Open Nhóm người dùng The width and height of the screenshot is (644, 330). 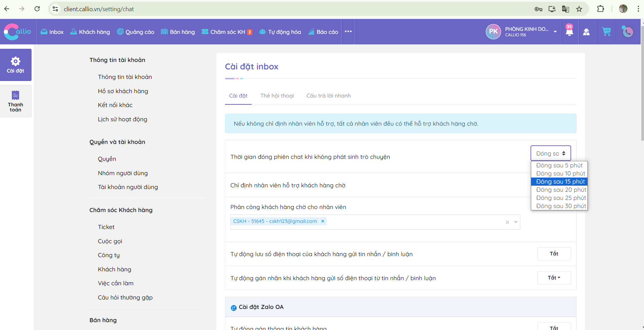tap(123, 173)
